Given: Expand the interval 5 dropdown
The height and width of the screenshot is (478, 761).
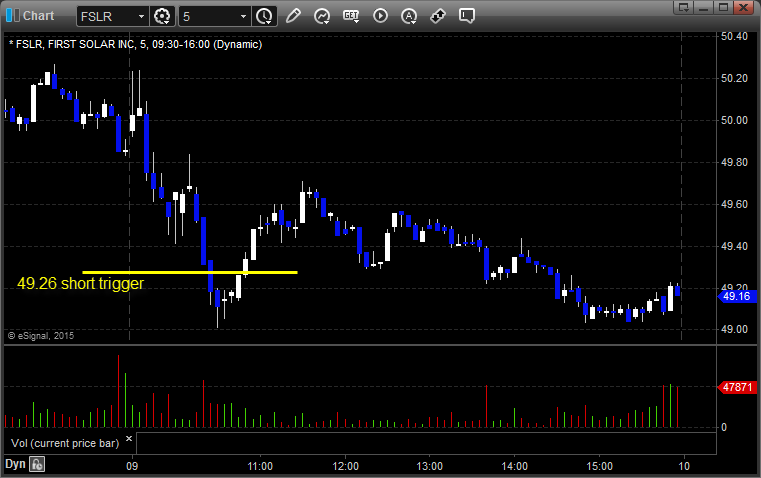Looking at the screenshot, I should (243, 16).
